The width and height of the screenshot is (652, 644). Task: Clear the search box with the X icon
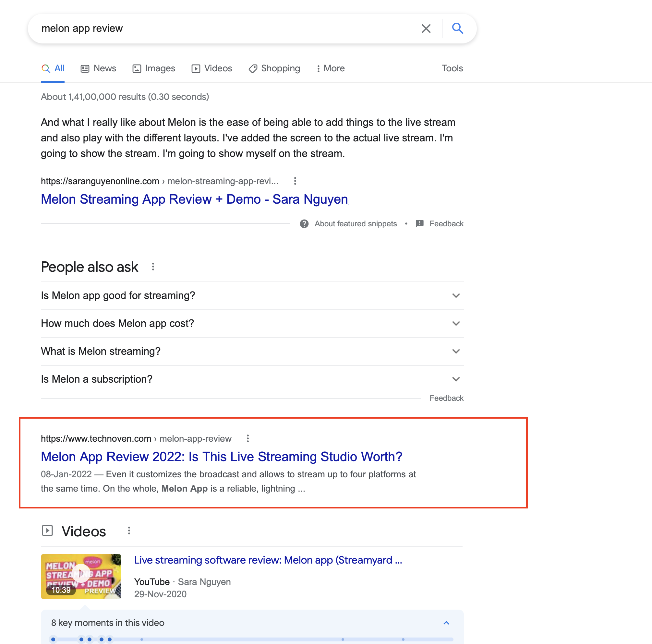tap(426, 29)
